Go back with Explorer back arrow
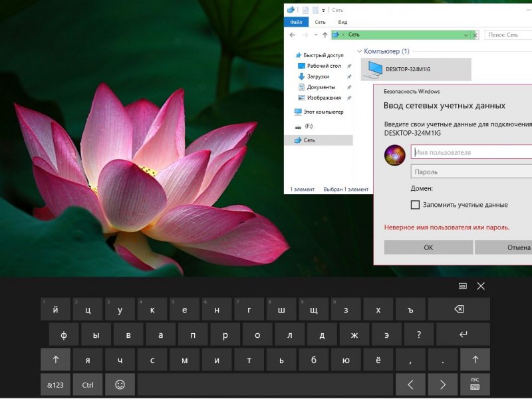 pos(293,35)
